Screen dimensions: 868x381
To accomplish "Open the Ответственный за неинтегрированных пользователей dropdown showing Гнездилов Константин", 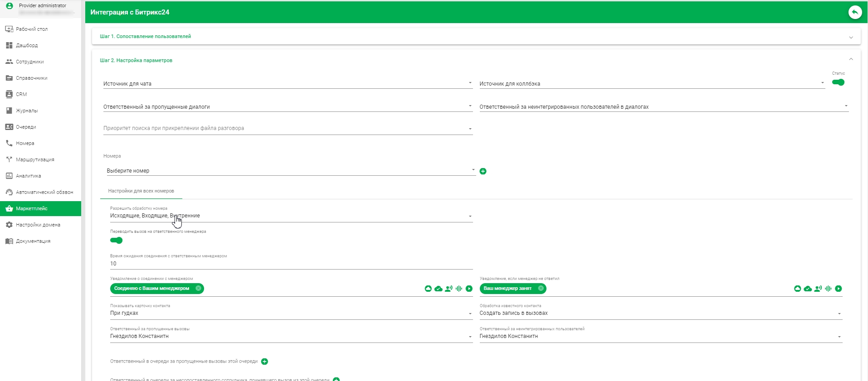I will click(x=661, y=336).
